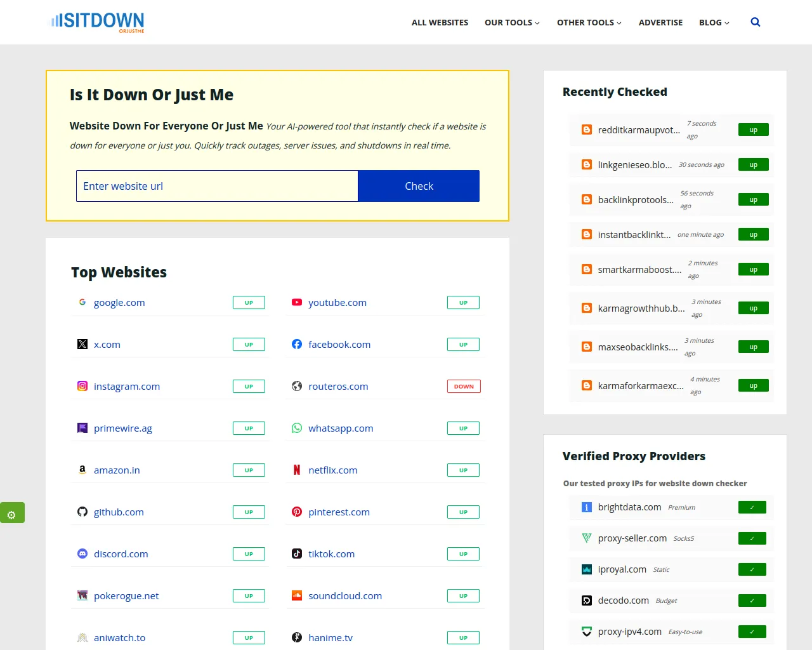The height and width of the screenshot is (650, 812).
Task: Click the UP badge for whatsapp.com
Action: pyautogui.click(x=463, y=428)
